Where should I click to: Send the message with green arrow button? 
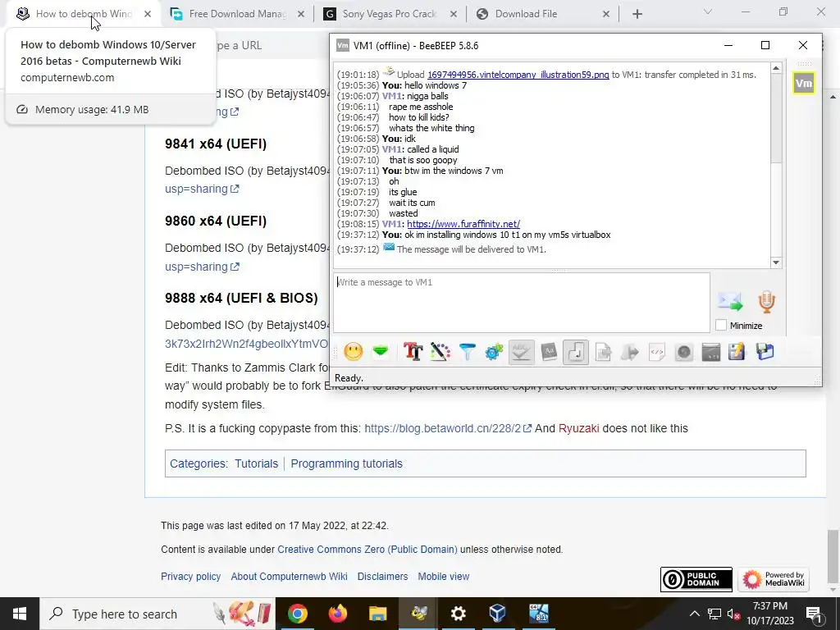click(x=731, y=302)
